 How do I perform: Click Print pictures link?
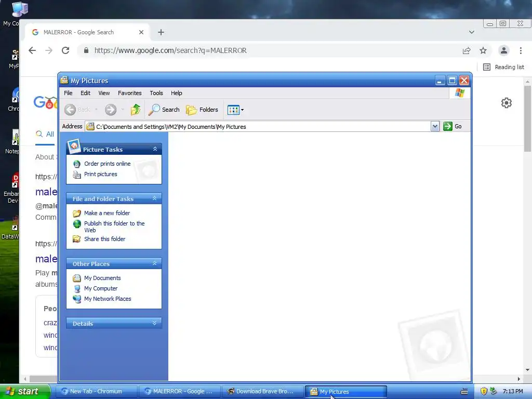tap(100, 174)
